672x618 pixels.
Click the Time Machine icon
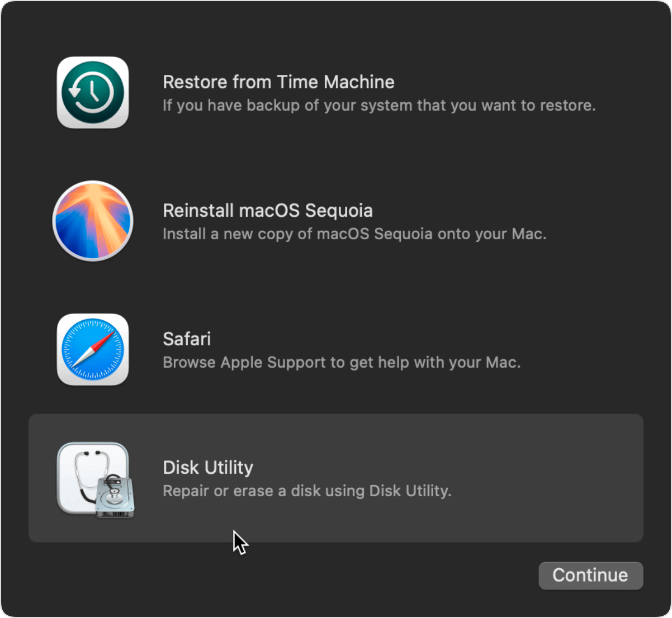point(92,92)
